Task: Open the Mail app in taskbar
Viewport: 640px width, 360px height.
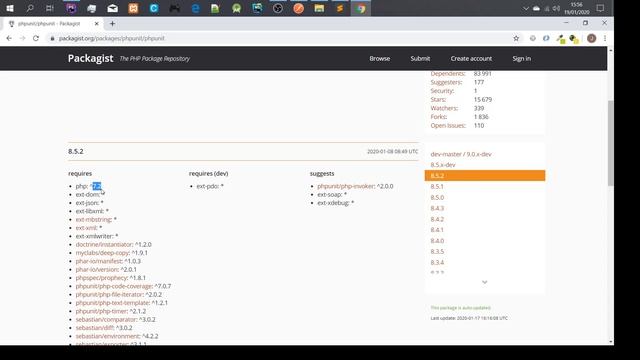Action: 113,8
